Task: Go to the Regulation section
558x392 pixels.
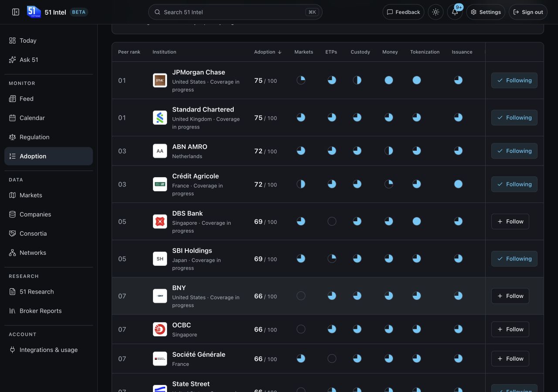Action: coord(48,137)
